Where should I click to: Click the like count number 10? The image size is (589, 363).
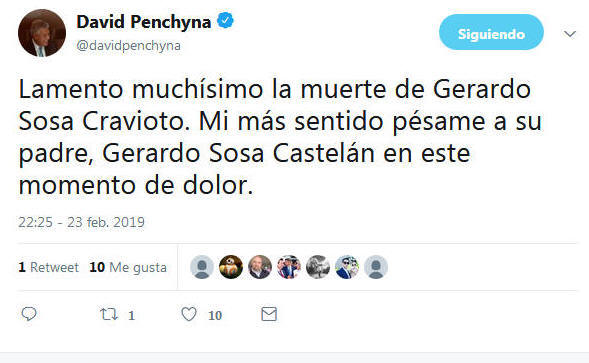(x=215, y=315)
